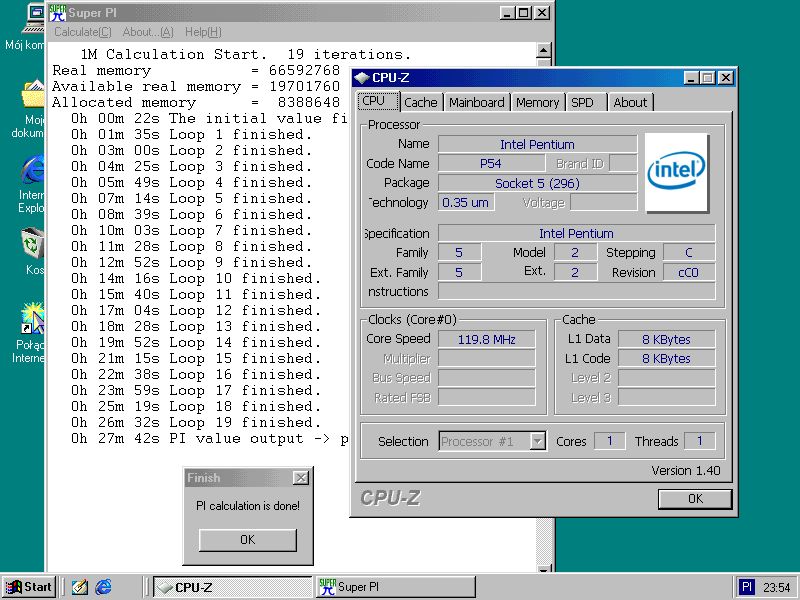The height and width of the screenshot is (600, 800).
Task: Click the L1 Data value 8 KBytes
Action: 666,339
